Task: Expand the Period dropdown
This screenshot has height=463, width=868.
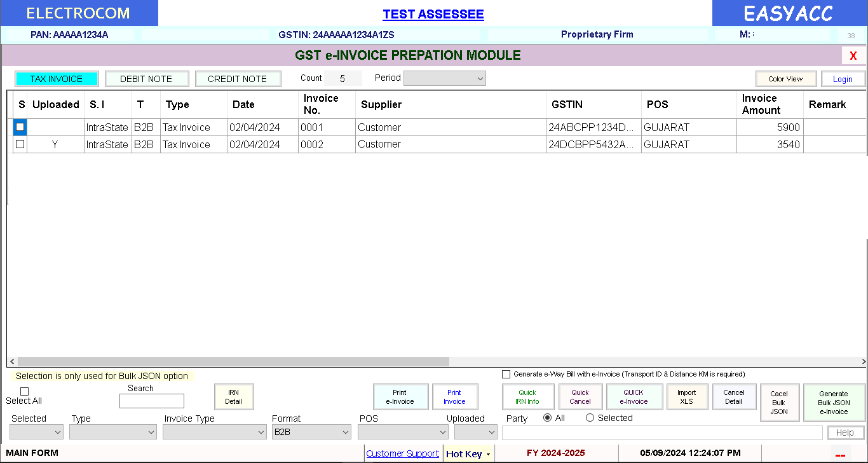Action: coord(444,78)
